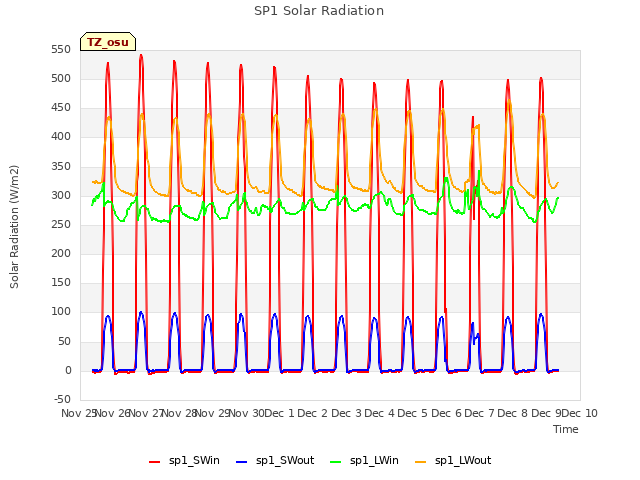Click the Dec 5 x-axis tick label
Viewport: 640px width, 480px height.
click(413, 413)
